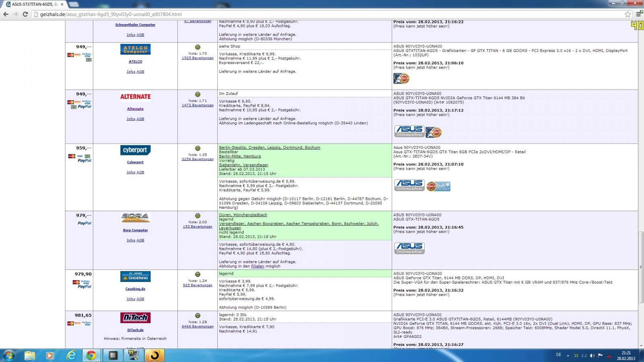Click the rating smiley in the Cyberport row
The height and width of the screenshot is (362, 644).
(x=198, y=148)
